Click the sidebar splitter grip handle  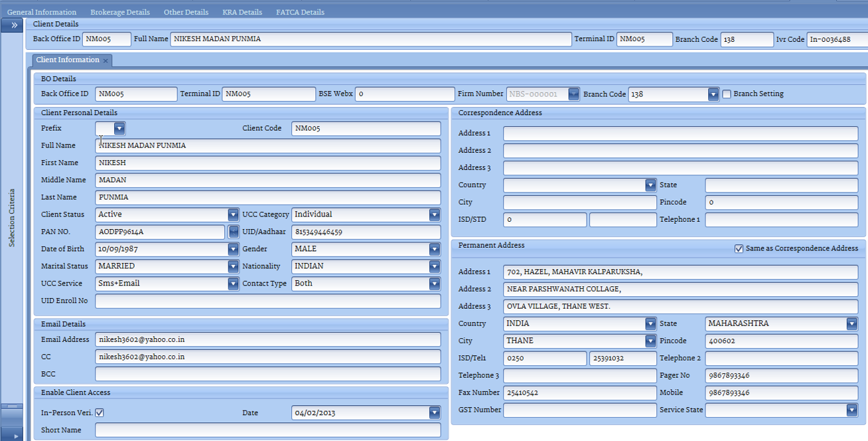point(11,406)
